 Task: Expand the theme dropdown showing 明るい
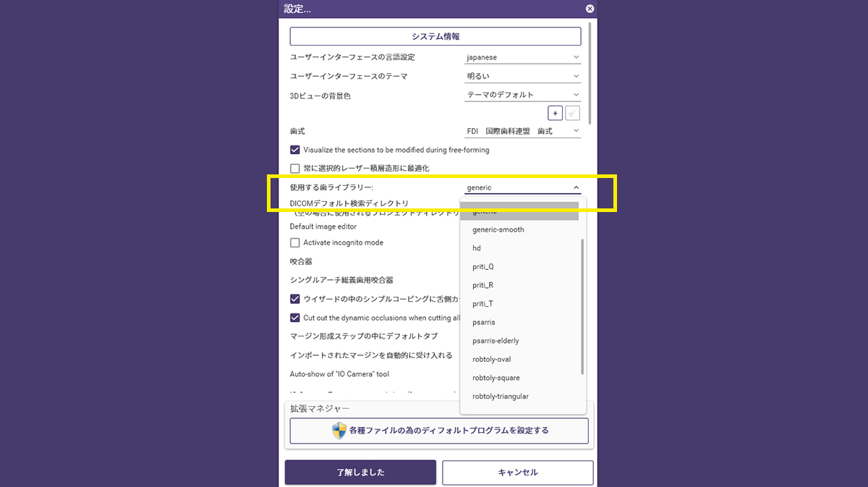[522, 76]
